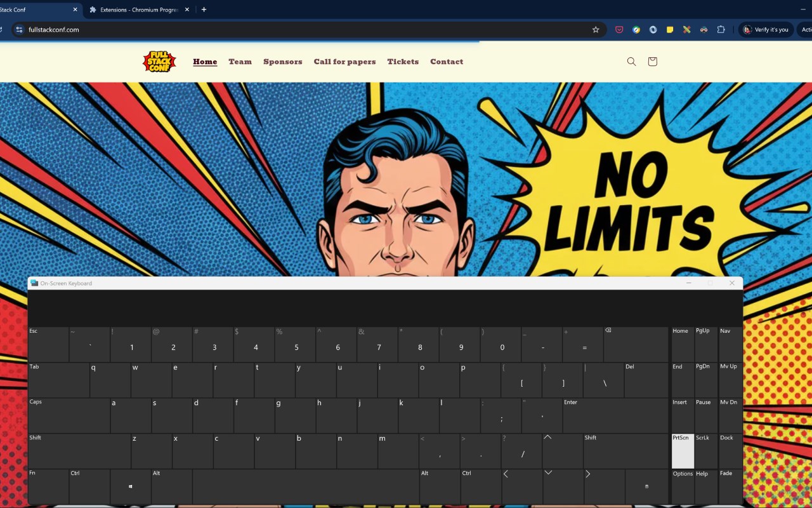Image resolution: width=812 pixels, height=508 pixels.
Task: Tap the context menu key on the keyboard
Action: click(x=646, y=486)
